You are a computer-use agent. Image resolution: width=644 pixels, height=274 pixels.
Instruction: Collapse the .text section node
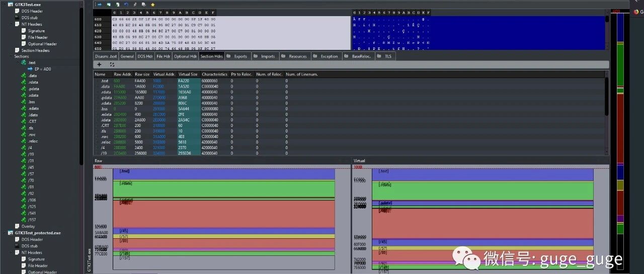coord(17,62)
